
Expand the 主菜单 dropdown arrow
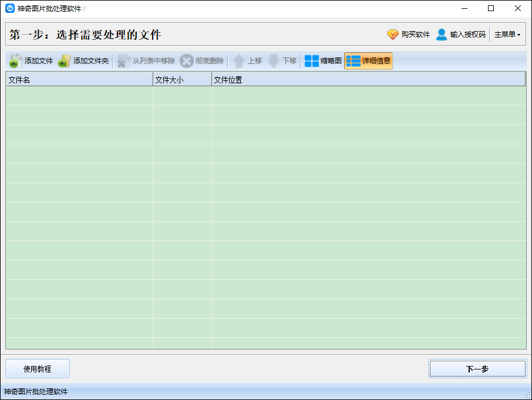pyautogui.click(x=517, y=34)
